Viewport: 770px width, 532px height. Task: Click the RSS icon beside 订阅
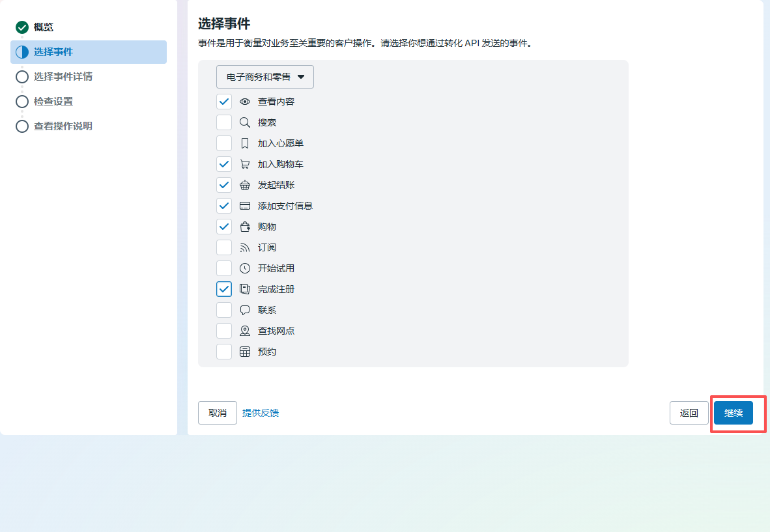[245, 247]
